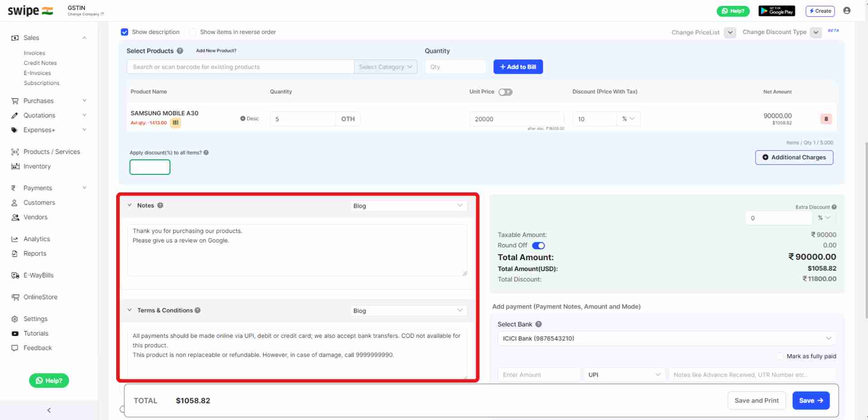Open the Change Discount Type dropdown
Image resolution: width=868 pixels, height=420 pixels.
tap(816, 33)
